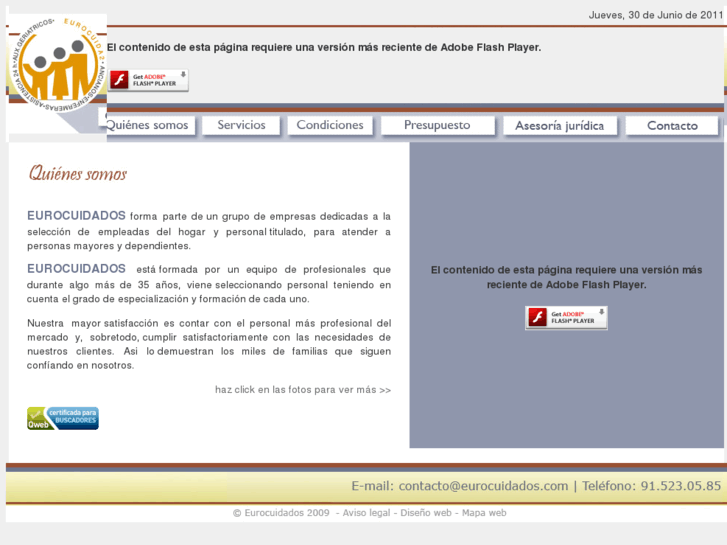Click the © Eurocuidados 2009 copyright text

coord(281,513)
